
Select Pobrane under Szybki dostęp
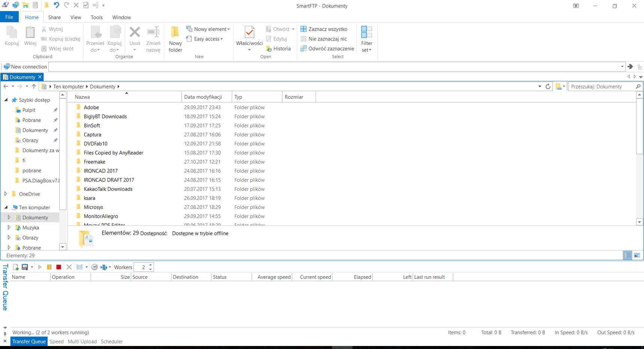click(x=31, y=120)
